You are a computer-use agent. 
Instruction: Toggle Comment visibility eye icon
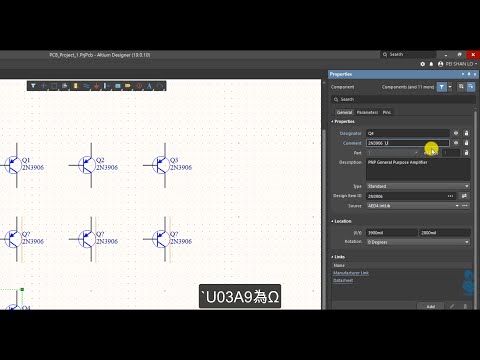[456, 143]
